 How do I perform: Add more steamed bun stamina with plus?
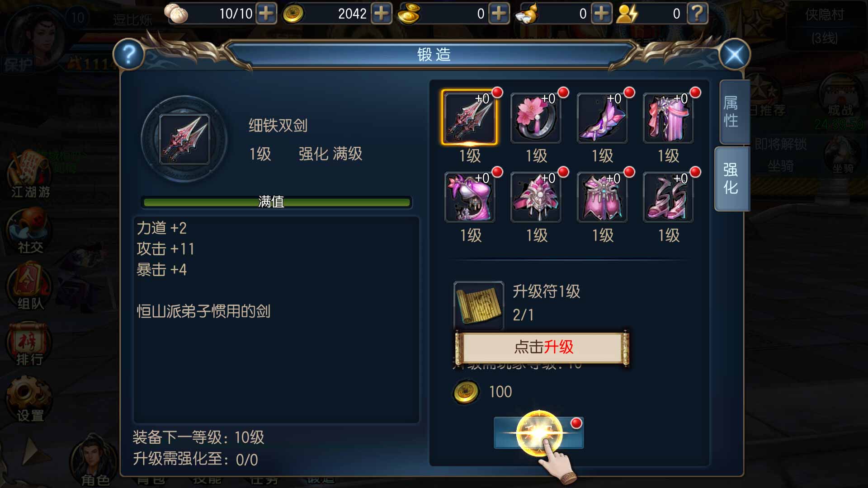266,14
